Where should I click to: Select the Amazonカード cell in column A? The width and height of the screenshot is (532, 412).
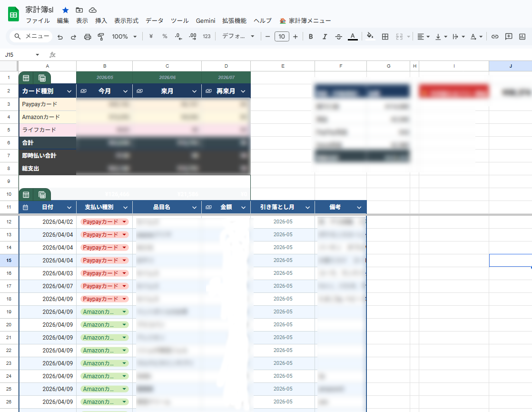(48, 117)
